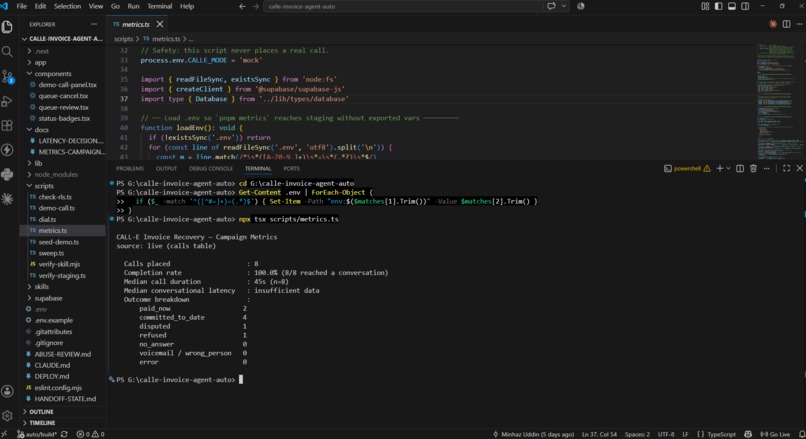Switch to the PORTS tab
This screenshot has width=806, height=439.
tap(291, 169)
